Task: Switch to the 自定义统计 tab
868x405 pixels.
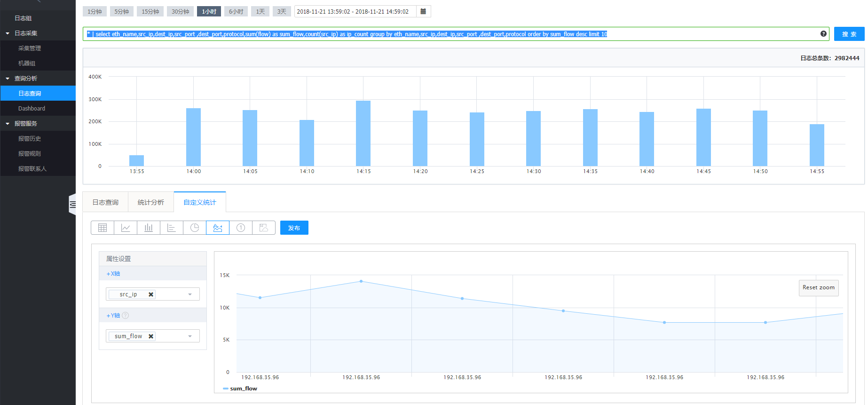Action: 200,202
